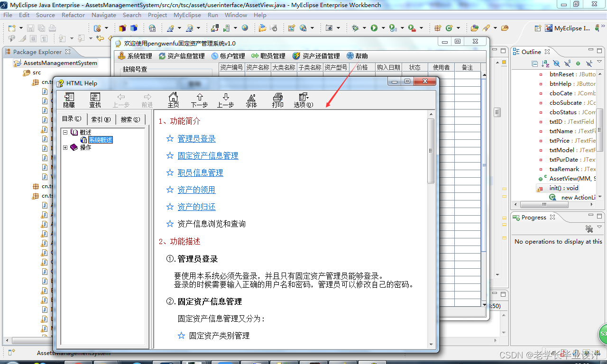Image resolution: width=607 pixels, height=364 pixels.
Task: Collapse the 概述 tree node
Action: [64, 132]
